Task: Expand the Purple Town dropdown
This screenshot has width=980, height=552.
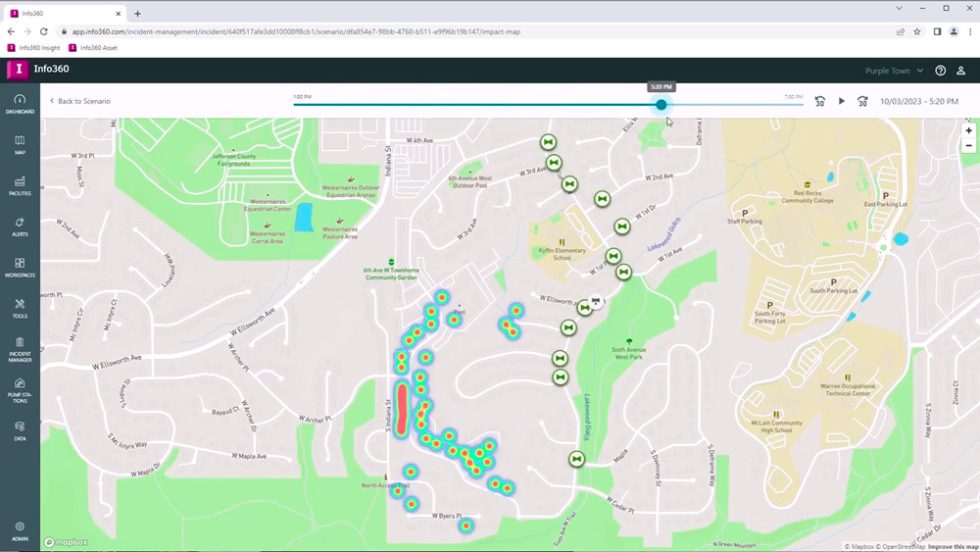Action: pos(894,71)
